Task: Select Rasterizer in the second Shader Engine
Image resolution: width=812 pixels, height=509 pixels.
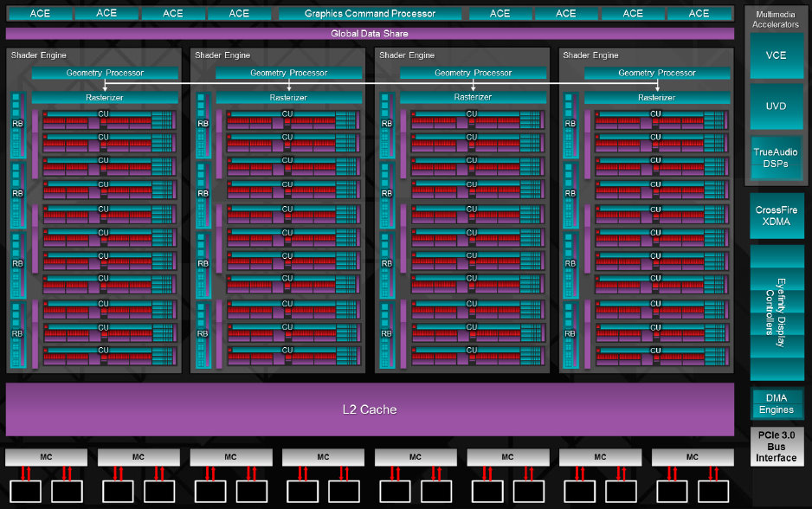Action: 288,98
